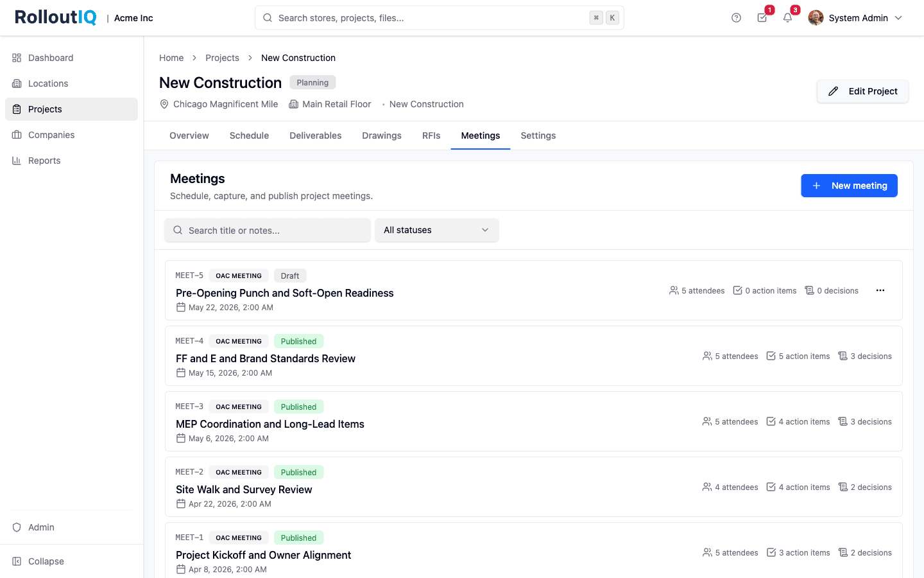
Task: Open the tasks checklist icon with badge
Action: tap(762, 18)
